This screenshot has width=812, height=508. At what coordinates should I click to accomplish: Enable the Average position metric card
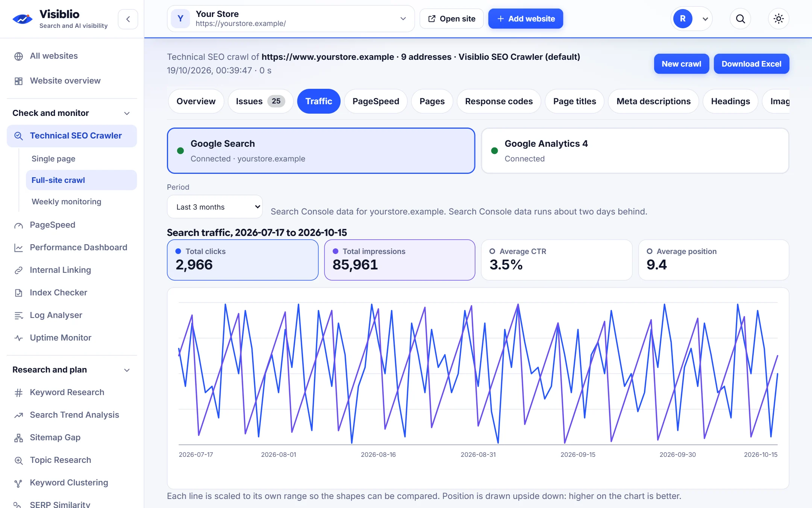click(714, 260)
